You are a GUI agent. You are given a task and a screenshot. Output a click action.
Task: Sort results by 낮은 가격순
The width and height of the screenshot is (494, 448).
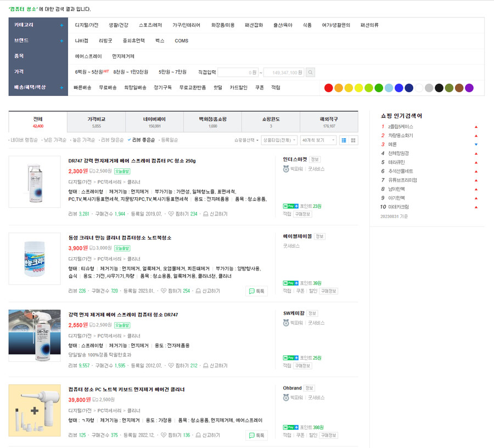click(x=55, y=140)
